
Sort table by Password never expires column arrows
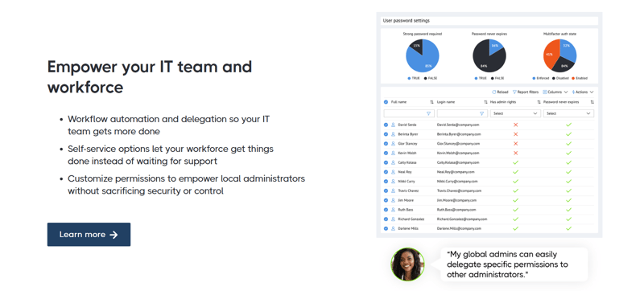(592, 102)
